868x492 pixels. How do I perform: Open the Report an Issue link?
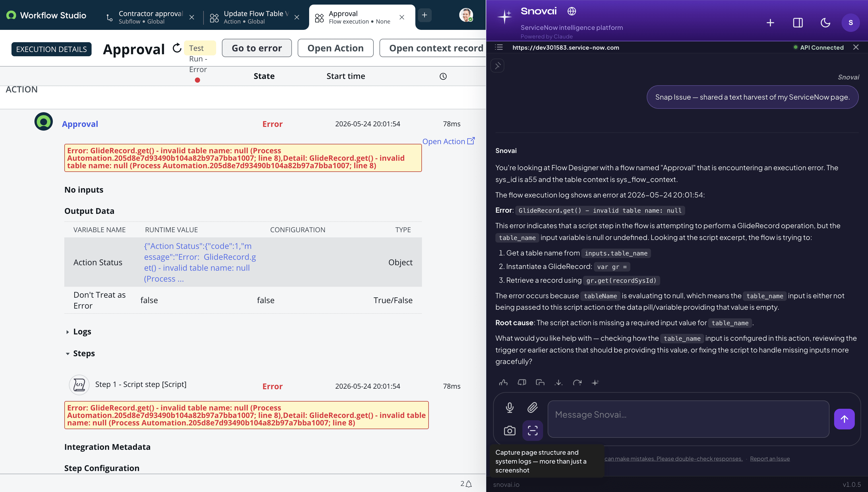pos(770,458)
